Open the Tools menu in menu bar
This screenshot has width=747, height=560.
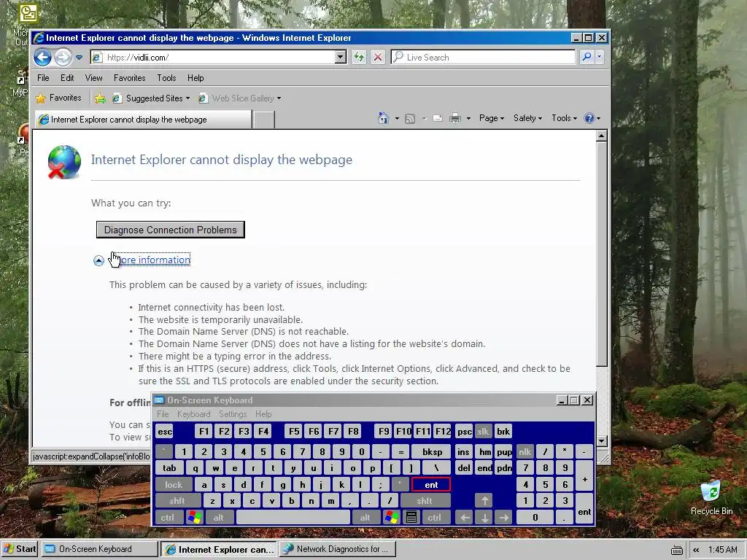(x=166, y=77)
